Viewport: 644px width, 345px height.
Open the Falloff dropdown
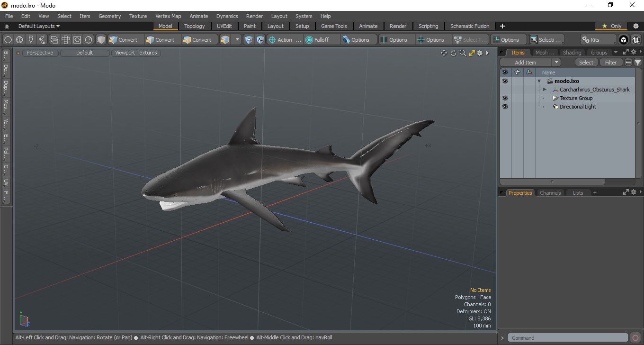coord(322,40)
